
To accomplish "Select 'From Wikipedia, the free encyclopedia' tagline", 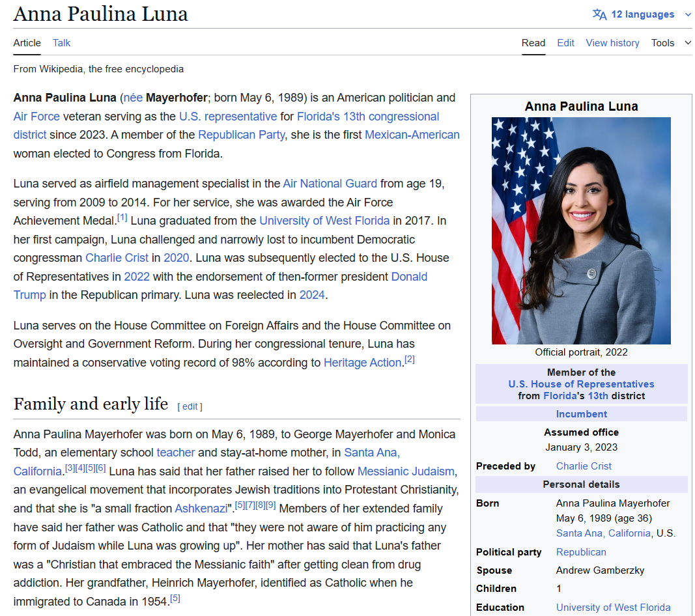I will (x=98, y=69).
